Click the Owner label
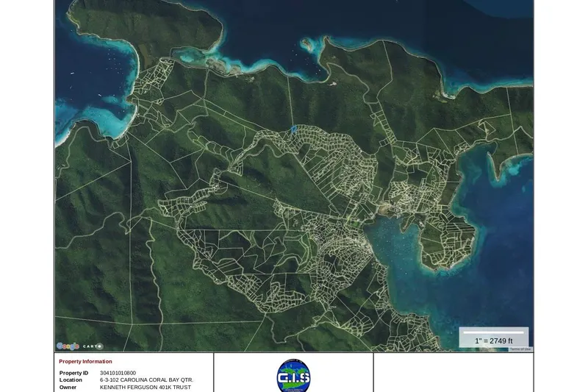588x392 pixels. (x=68, y=388)
